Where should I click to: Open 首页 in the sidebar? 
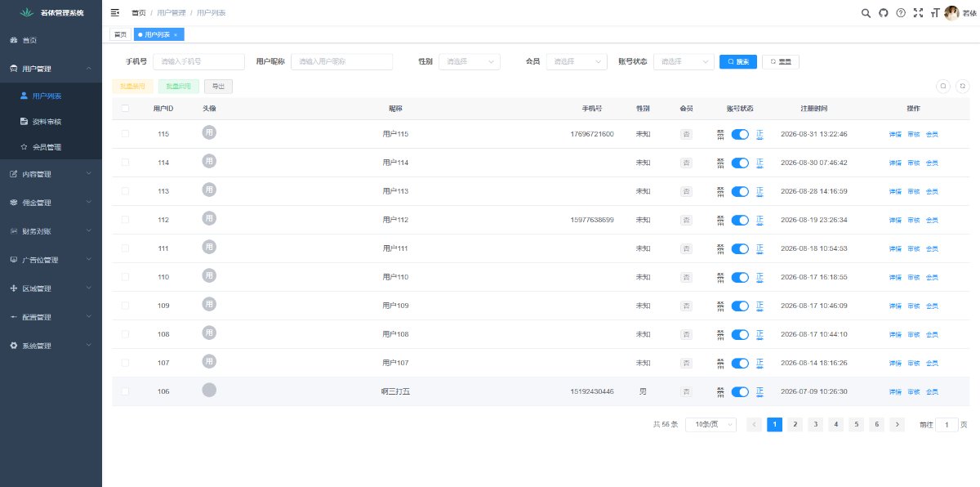tap(51, 40)
